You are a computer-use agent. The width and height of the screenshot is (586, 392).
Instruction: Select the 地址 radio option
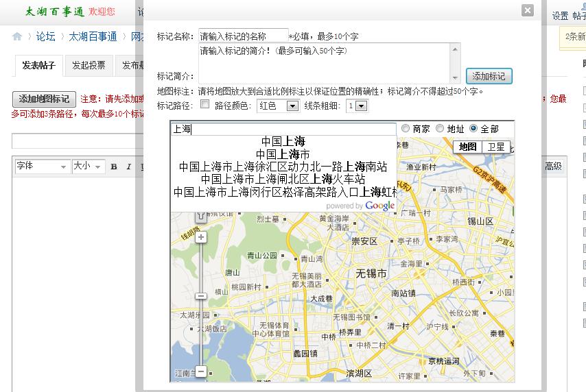pos(440,128)
